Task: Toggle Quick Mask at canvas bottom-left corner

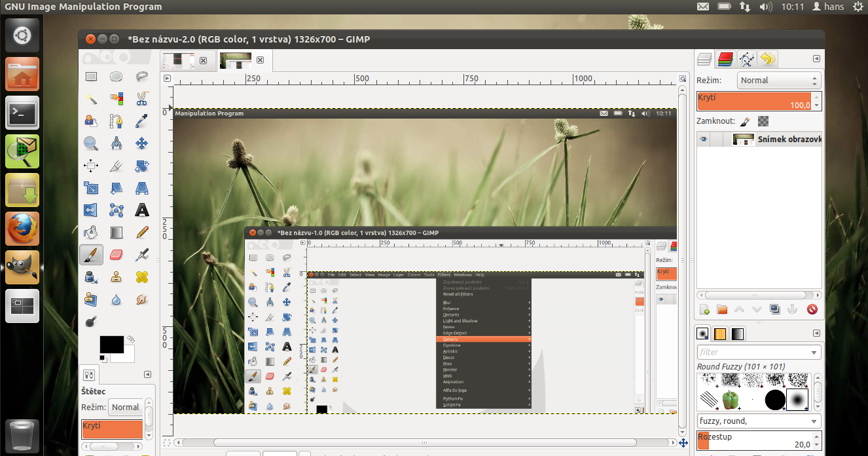Action: click(x=167, y=443)
